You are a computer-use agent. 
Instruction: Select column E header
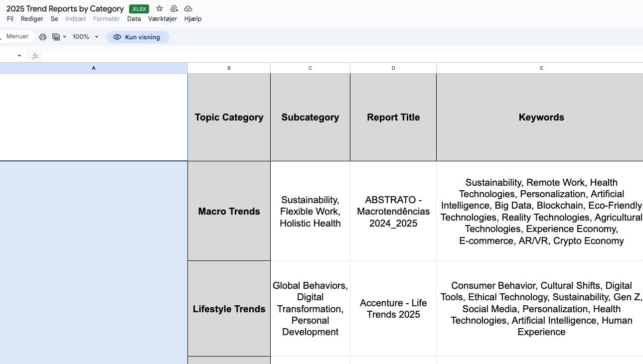pyautogui.click(x=540, y=68)
